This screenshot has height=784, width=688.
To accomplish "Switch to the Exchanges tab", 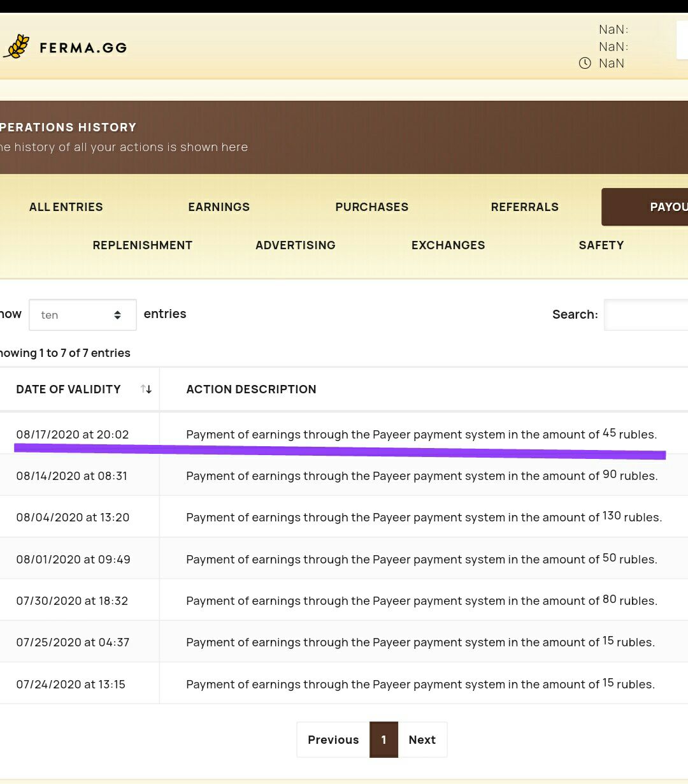I will point(448,245).
